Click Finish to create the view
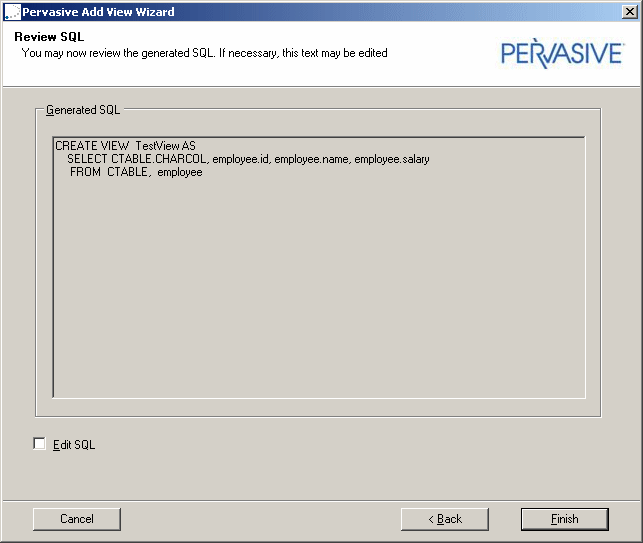This screenshot has height=543, width=643. (x=564, y=519)
